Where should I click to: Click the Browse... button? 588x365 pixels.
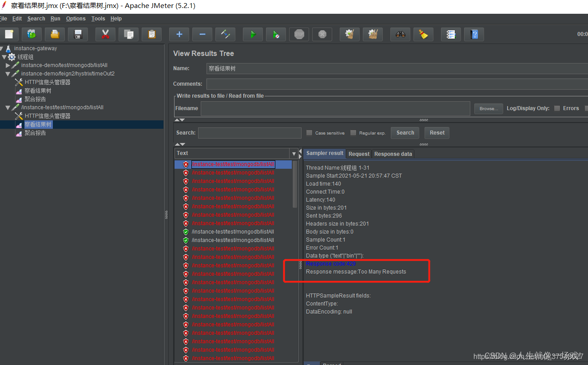point(489,109)
